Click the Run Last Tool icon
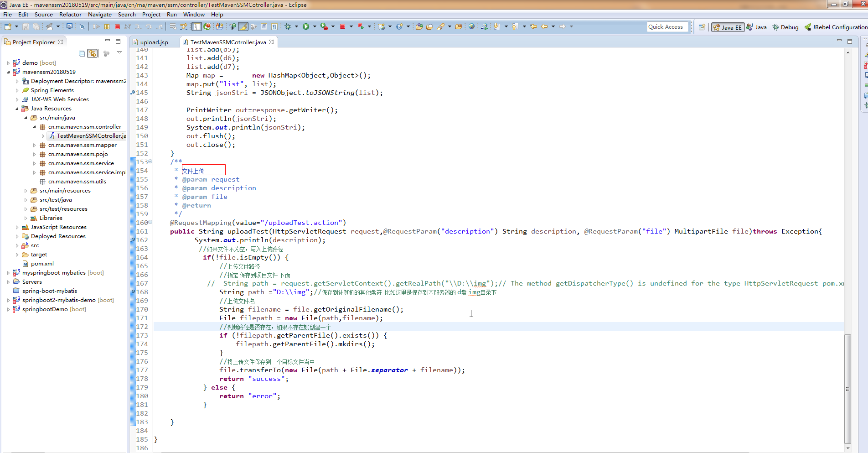The image size is (868, 453). click(324, 27)
